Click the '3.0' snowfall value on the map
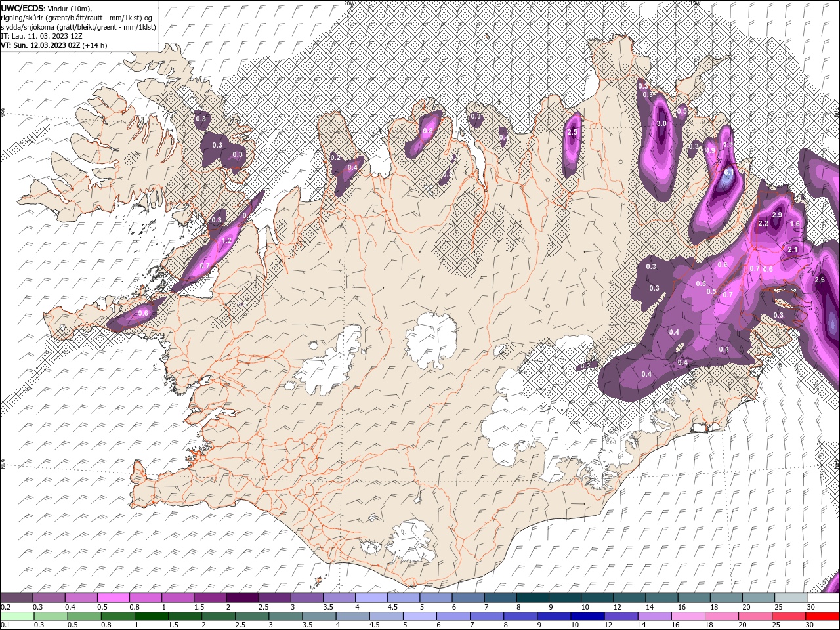840x630 pixels. point(661,123)
